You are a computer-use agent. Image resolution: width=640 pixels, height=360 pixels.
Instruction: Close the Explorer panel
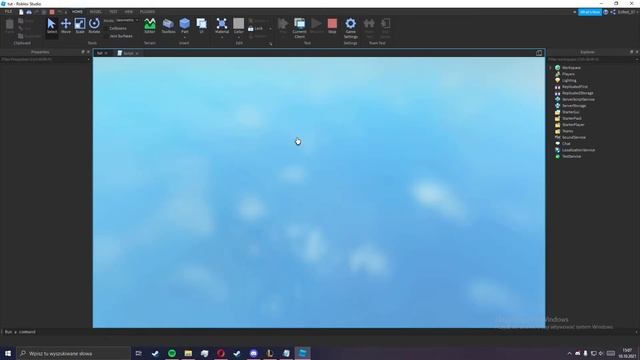(x=637, y=52)
